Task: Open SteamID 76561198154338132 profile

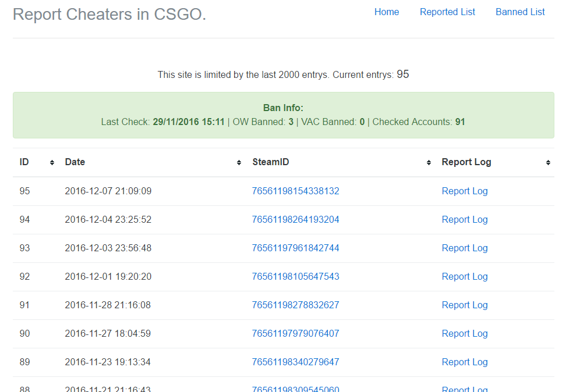Action: (x=295, y=191)
